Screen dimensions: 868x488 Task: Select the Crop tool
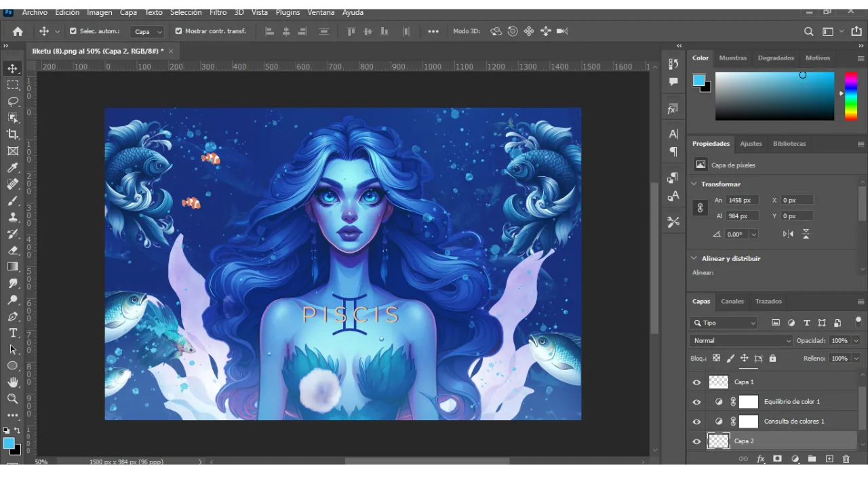(13, 134)
